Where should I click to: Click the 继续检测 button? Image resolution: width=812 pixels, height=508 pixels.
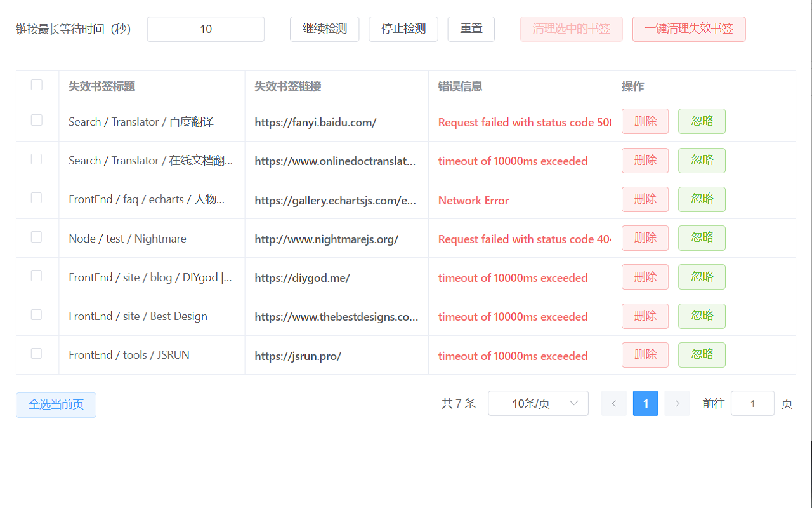click(325, 29)
